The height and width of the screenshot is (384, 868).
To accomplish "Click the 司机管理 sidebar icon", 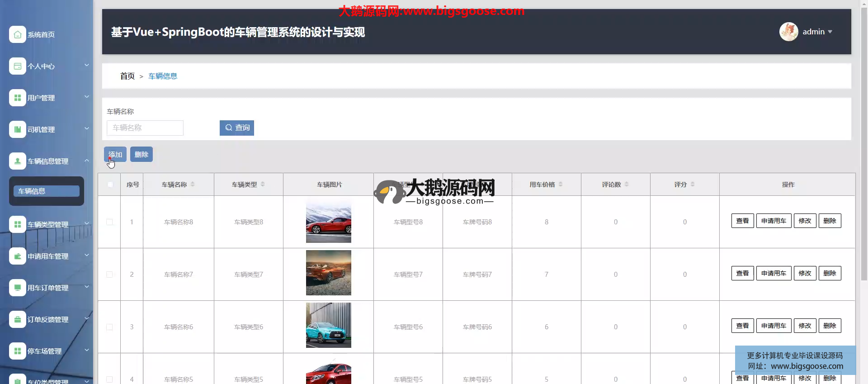I will click(x=17, y=130).
